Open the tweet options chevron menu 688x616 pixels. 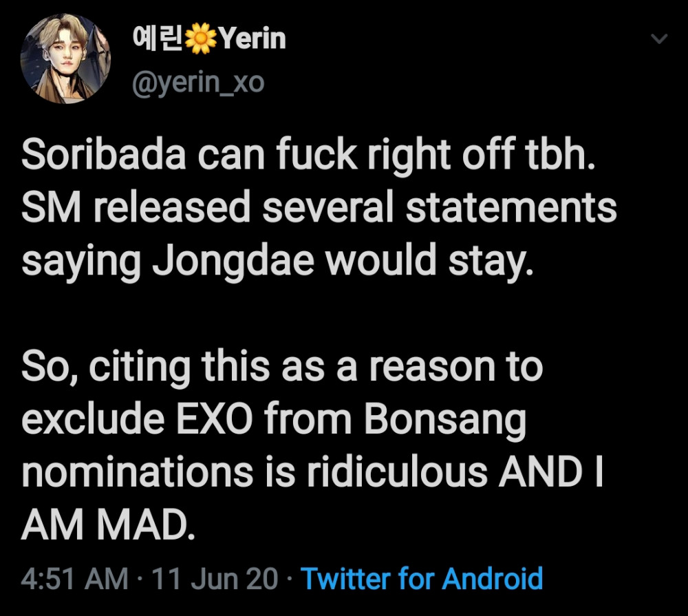[x=659, y=39]
